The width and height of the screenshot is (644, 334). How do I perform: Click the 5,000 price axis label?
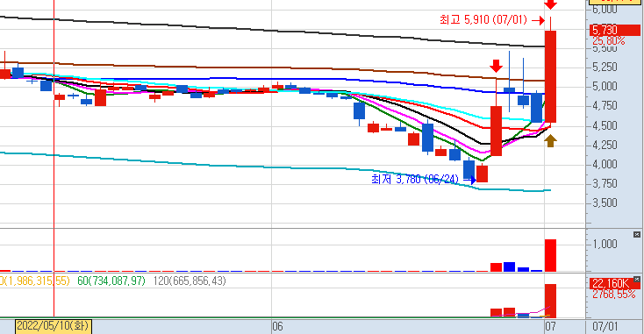(605, 86)
